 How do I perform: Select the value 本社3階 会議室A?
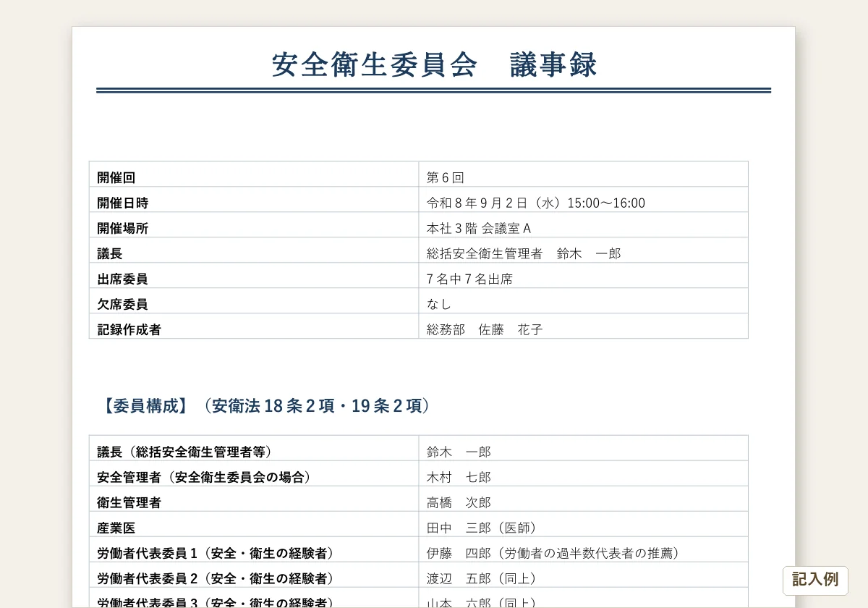(479, 228)
